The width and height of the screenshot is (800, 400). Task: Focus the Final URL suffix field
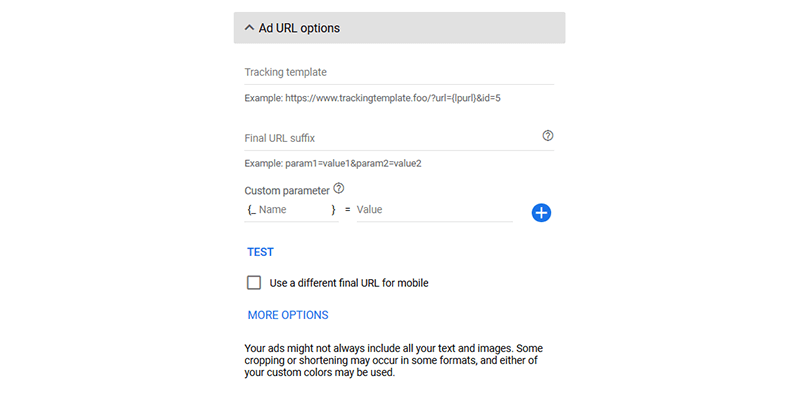click(390, 137)
